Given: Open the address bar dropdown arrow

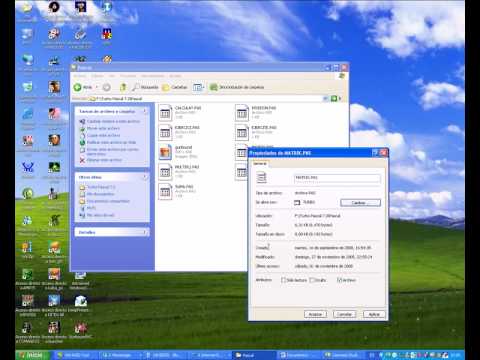Looking at the screenshot, I should (x=325, y=99).
